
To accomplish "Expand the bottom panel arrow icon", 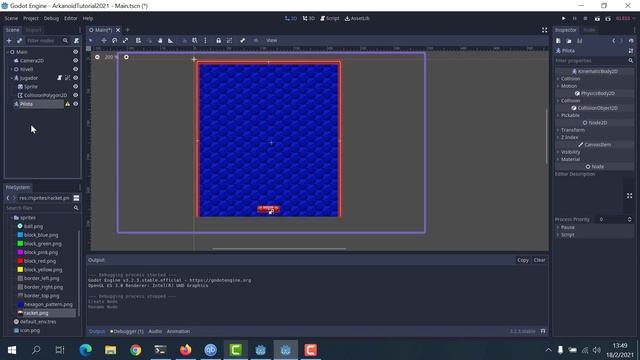I will [x=543, y=331].
